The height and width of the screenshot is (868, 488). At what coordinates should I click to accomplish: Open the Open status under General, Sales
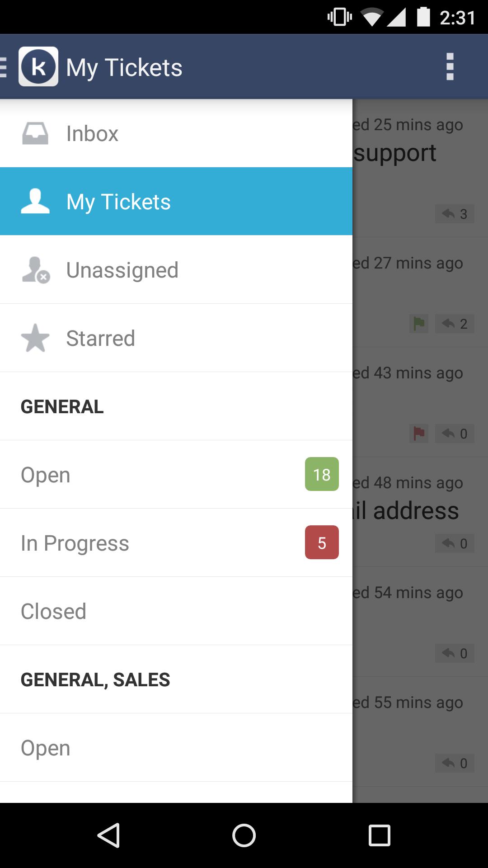click(46, 748)
